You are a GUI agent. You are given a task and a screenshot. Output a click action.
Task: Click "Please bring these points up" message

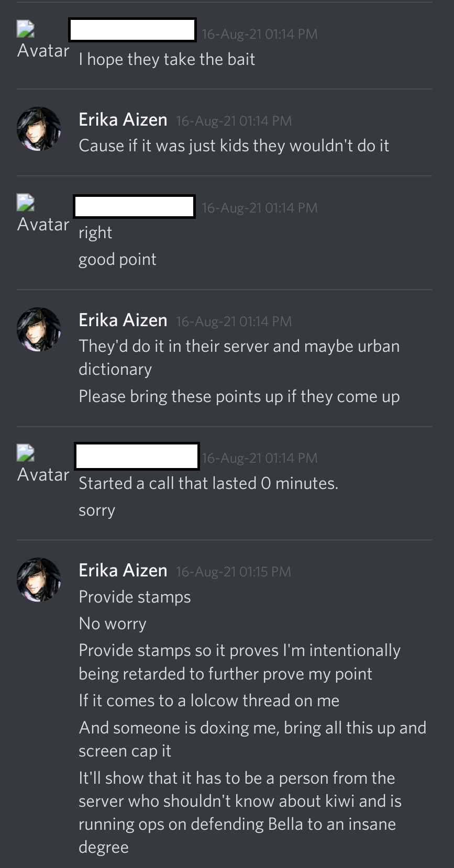[x=239, y=397]
